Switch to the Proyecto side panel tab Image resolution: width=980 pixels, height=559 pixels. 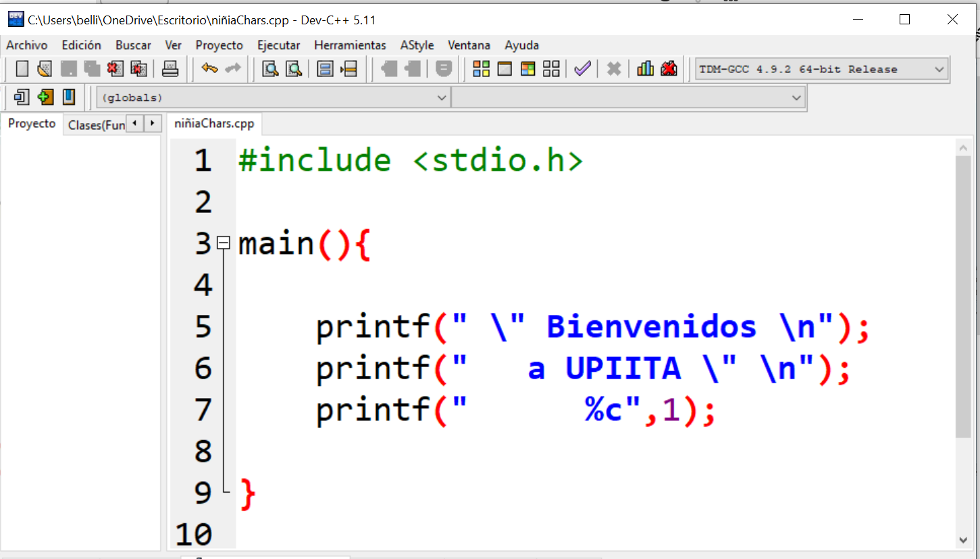(x=32, y=124)
